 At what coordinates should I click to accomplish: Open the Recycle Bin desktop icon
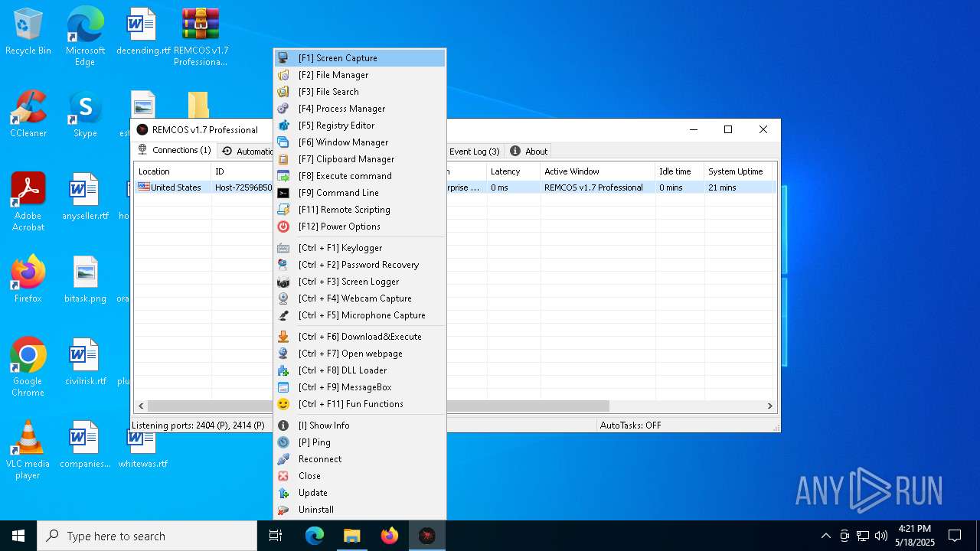(x=28, y=32)
